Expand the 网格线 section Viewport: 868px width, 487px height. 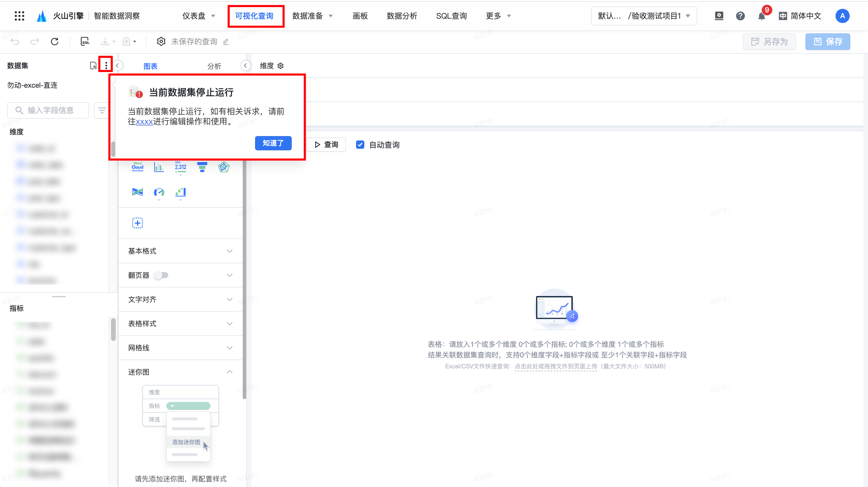pyautogui.click(x=229, y=348)
